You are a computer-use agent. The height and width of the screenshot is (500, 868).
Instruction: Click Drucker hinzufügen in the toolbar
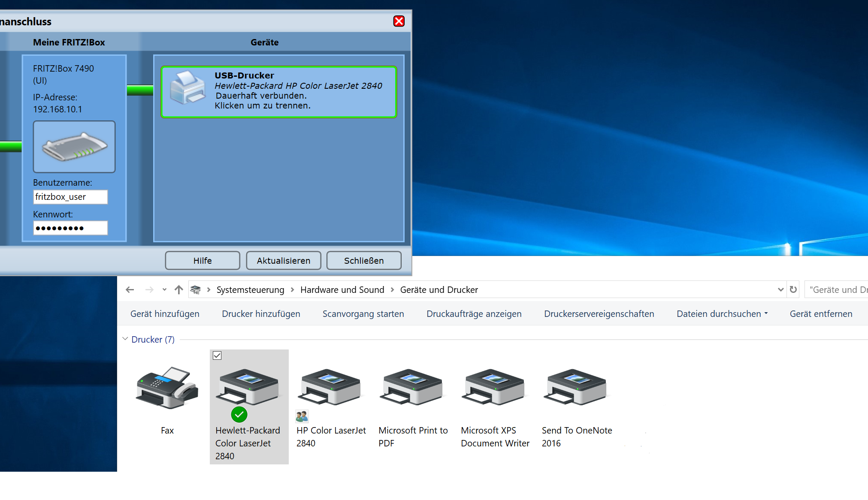pos(261,314)
